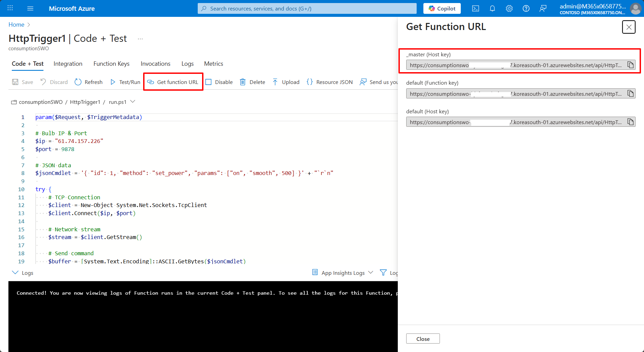Click Send us your feedback

379,82
